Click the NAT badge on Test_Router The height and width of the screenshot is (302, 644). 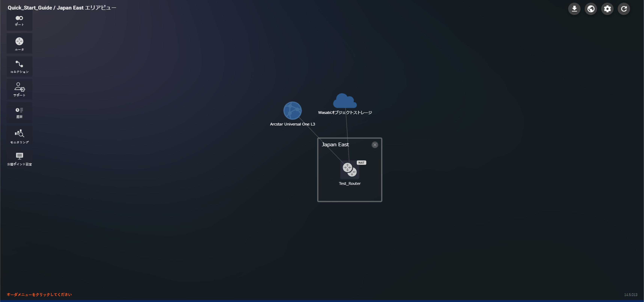(x=361, y=163)
